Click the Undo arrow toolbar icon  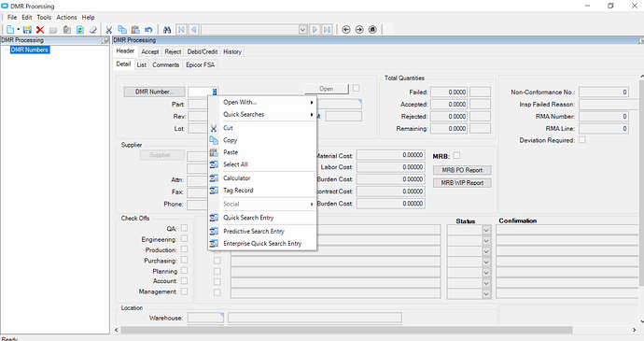148,30
